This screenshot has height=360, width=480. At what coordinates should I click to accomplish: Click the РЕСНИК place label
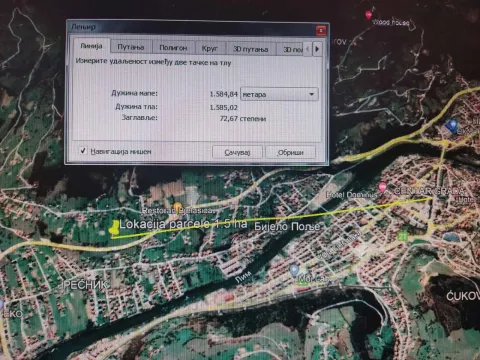click(x=85, y=285)
